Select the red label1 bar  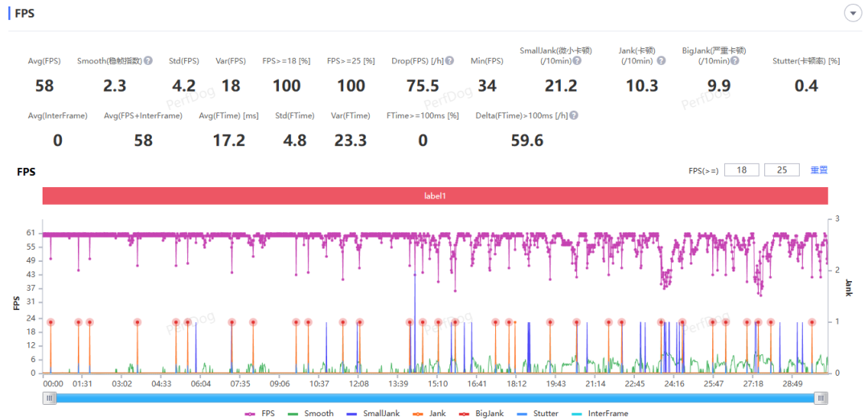[435, 196]
